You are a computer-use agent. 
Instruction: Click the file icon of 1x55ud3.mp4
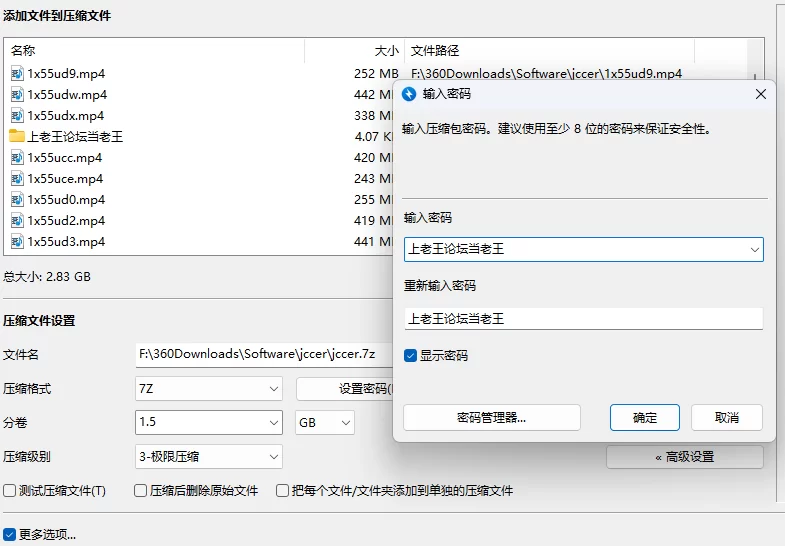click(x=17, y=242)
